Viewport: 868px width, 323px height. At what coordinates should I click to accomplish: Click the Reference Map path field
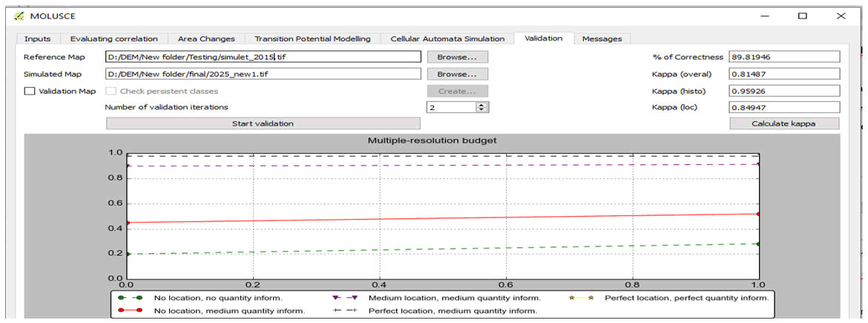click(x=263, y=57)
